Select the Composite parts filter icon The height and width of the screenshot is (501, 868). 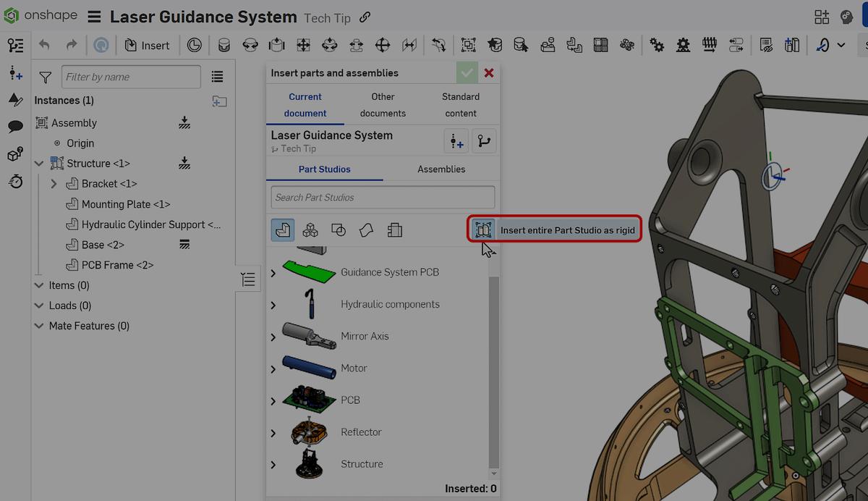pyautogui.click(x=310, y=230)
